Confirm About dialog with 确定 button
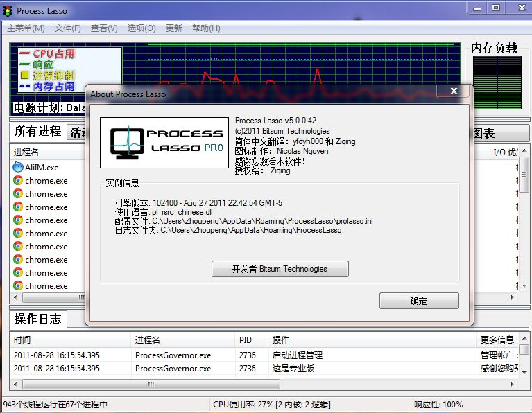 click(419, 301)
